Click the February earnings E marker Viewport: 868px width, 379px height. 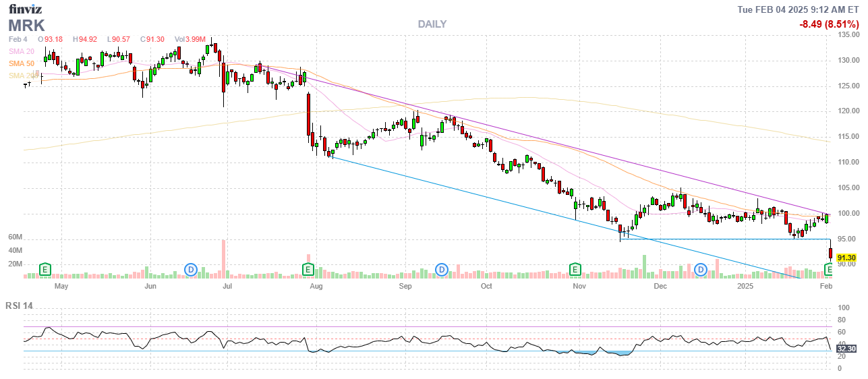829,270
